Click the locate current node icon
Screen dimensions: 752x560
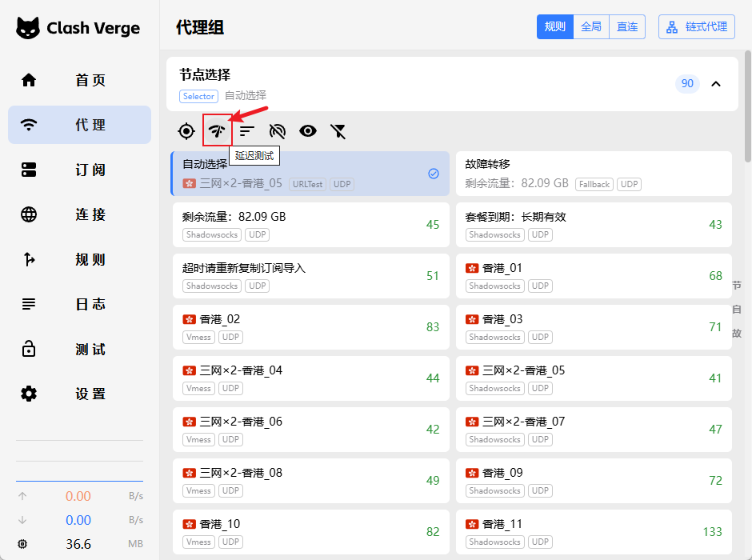pos(186,131)
